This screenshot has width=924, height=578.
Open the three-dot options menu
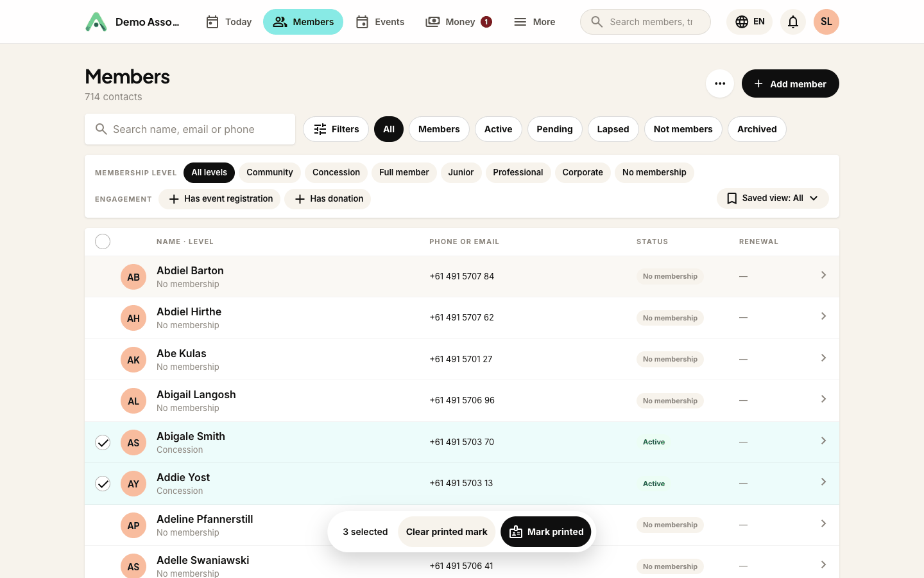(x=720, y=83)
